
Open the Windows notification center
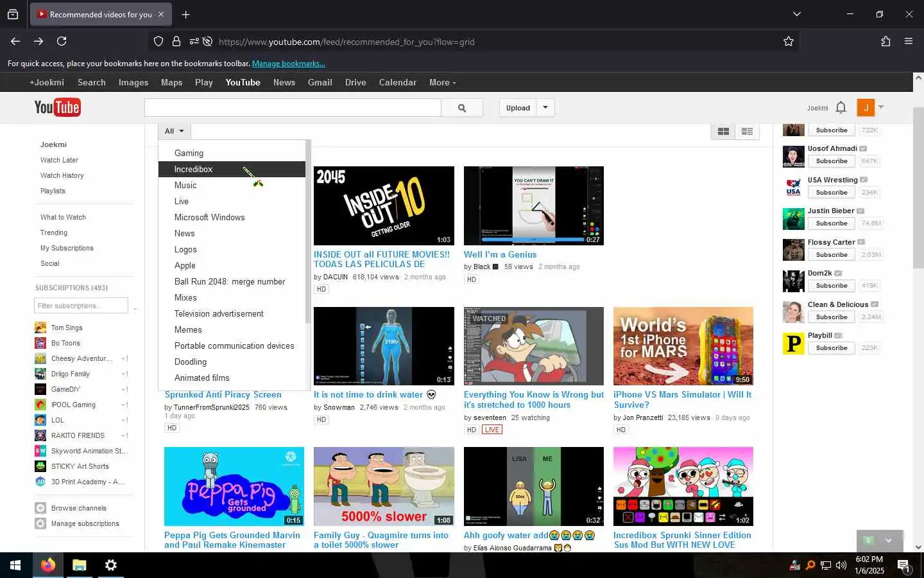pyautogui.click(x=903, y=566)
